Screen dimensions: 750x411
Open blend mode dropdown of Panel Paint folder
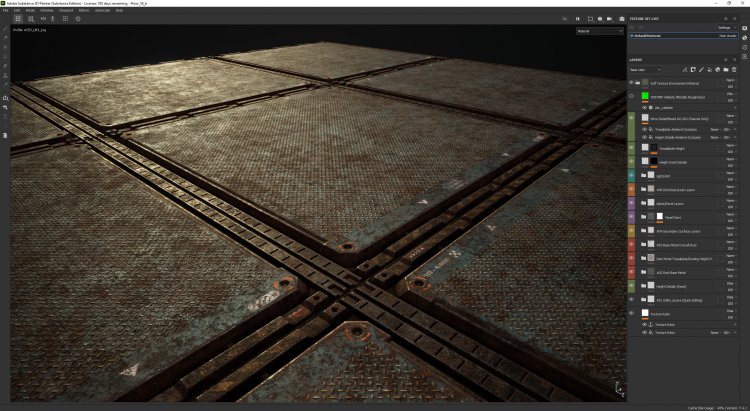pos(730,214)
